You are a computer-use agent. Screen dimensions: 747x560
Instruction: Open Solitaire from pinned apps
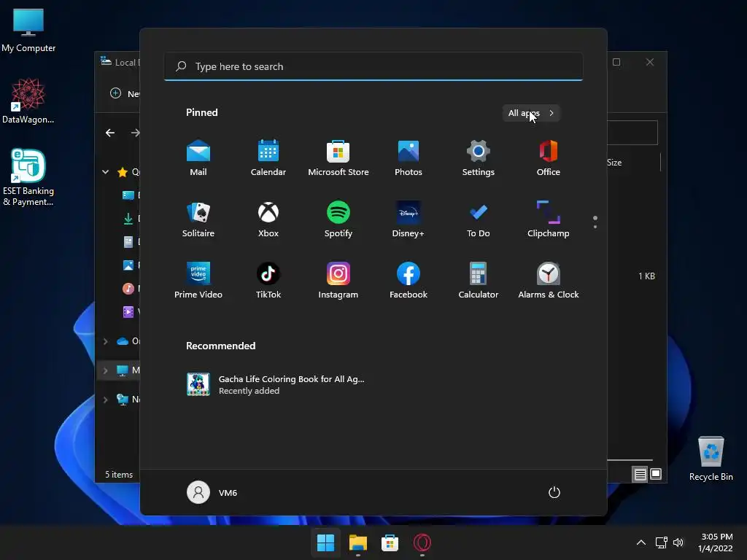pos(198,219)
